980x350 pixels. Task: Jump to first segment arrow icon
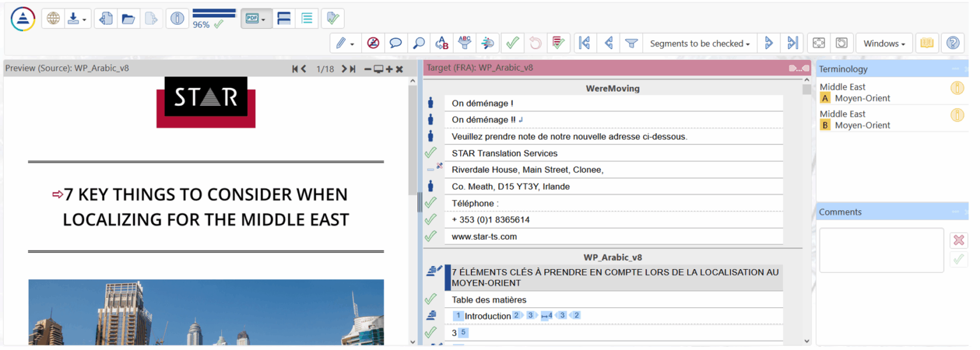pos(584,43)
